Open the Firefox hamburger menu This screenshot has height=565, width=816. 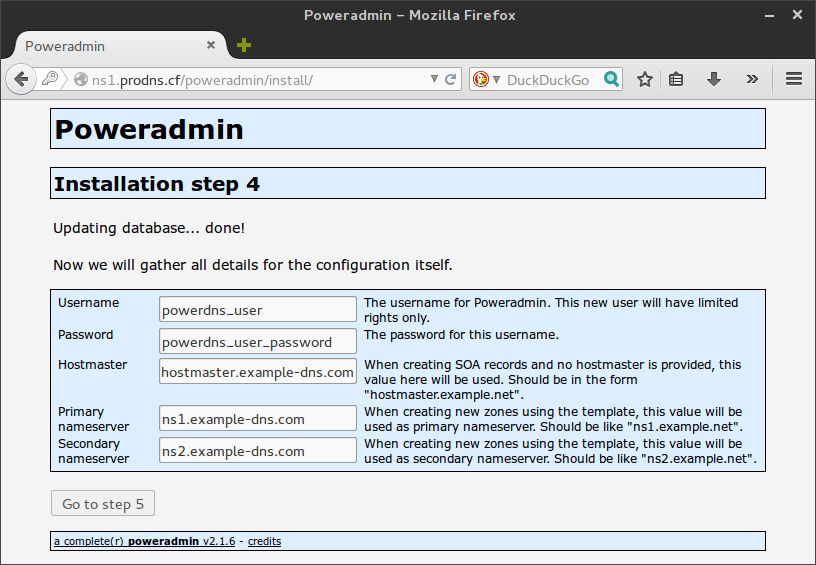pyautogui.click(x=794, y=79)
